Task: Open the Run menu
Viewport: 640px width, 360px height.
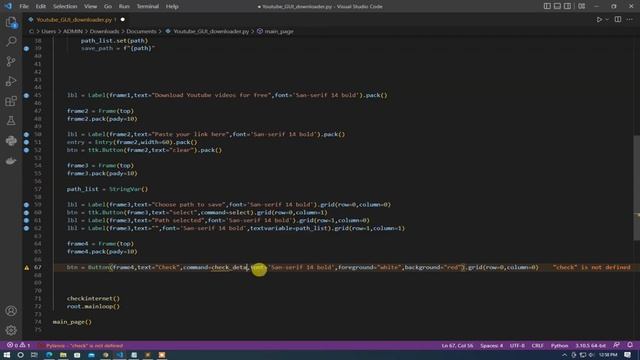Action: tap(124, 7)
